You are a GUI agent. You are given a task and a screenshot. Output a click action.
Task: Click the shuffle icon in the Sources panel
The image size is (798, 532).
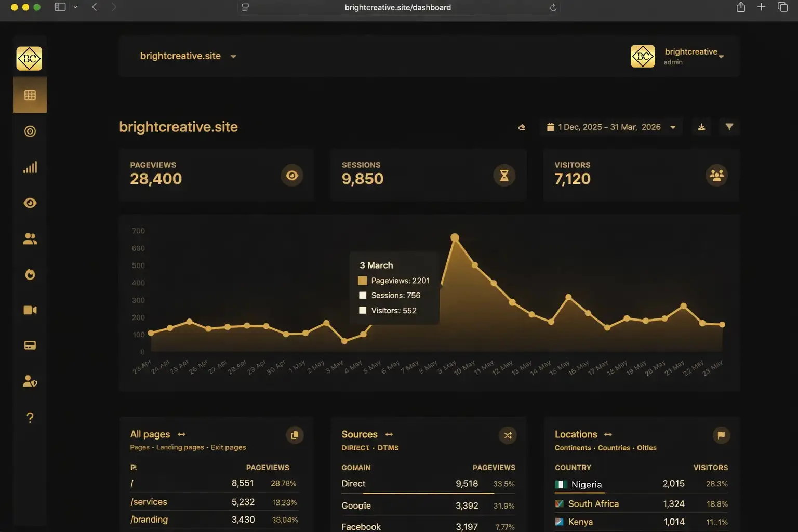[508, 435]
